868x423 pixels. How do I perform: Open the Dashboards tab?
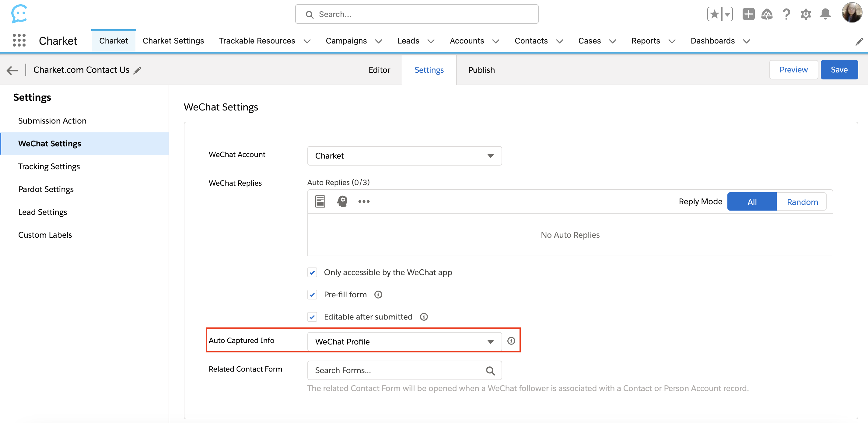[x=712, y=41]
